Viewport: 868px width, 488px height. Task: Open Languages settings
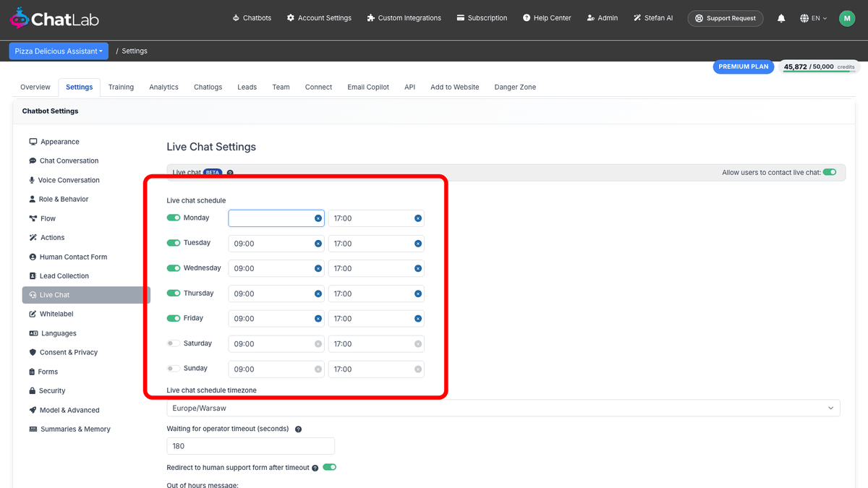tap(53, 333)
